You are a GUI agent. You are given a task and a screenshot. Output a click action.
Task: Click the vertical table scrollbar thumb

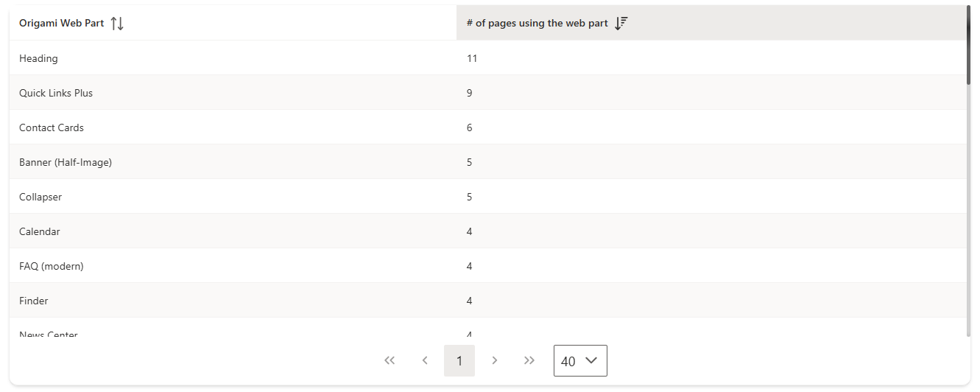968,44
